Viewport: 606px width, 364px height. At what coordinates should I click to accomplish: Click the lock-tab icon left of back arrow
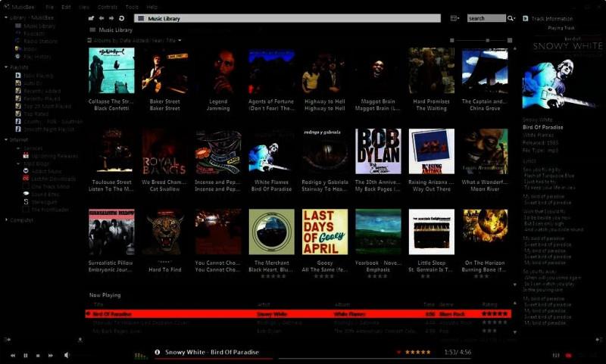91,18
